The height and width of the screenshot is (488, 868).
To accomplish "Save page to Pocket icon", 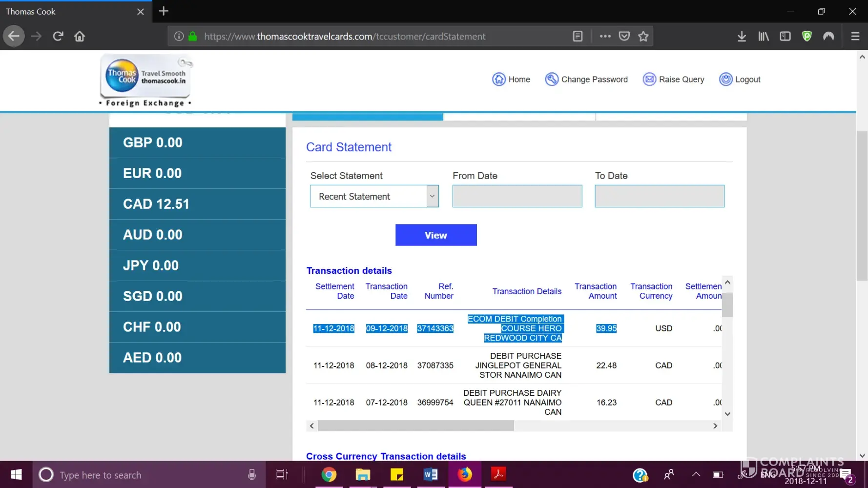I will click(624, 36).
